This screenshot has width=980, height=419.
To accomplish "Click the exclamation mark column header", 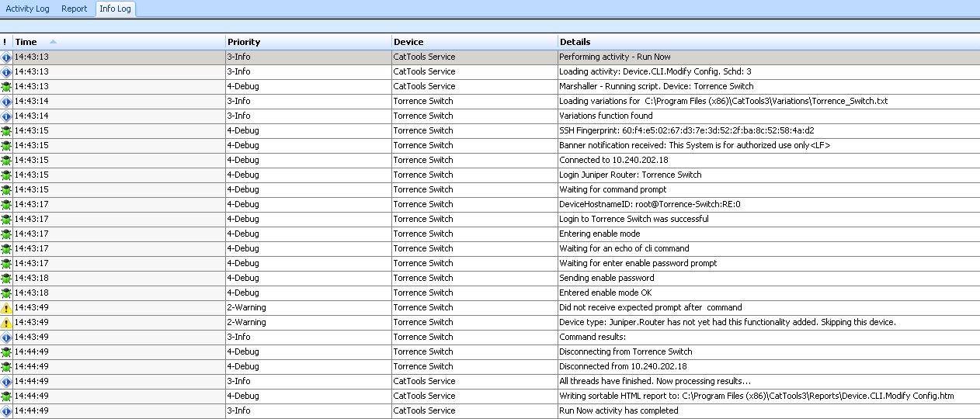I will click(5, 42).
